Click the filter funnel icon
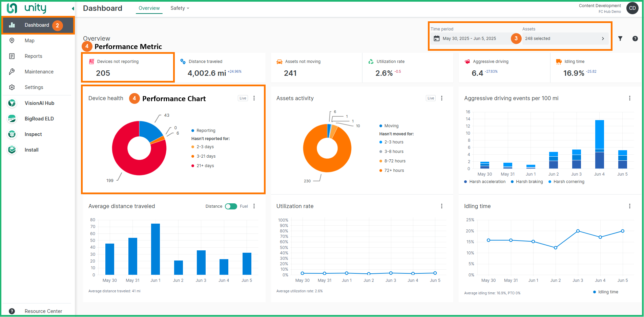644x317 pixels. (620, 39)
